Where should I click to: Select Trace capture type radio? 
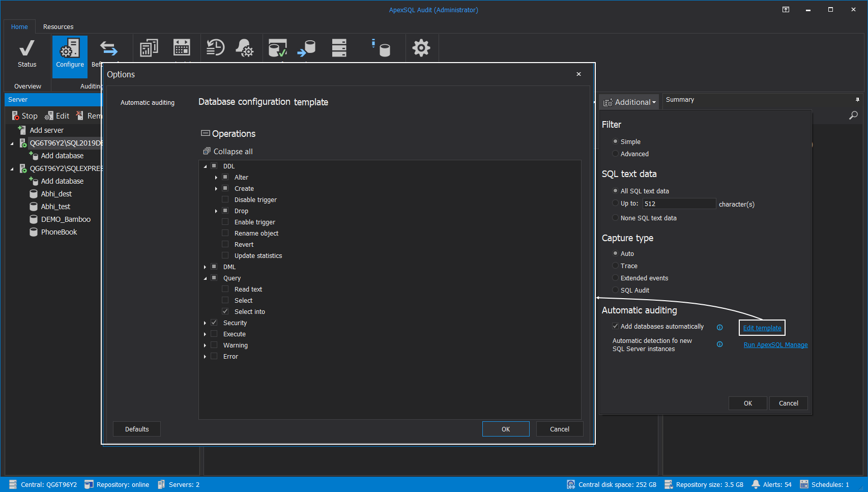615,266
